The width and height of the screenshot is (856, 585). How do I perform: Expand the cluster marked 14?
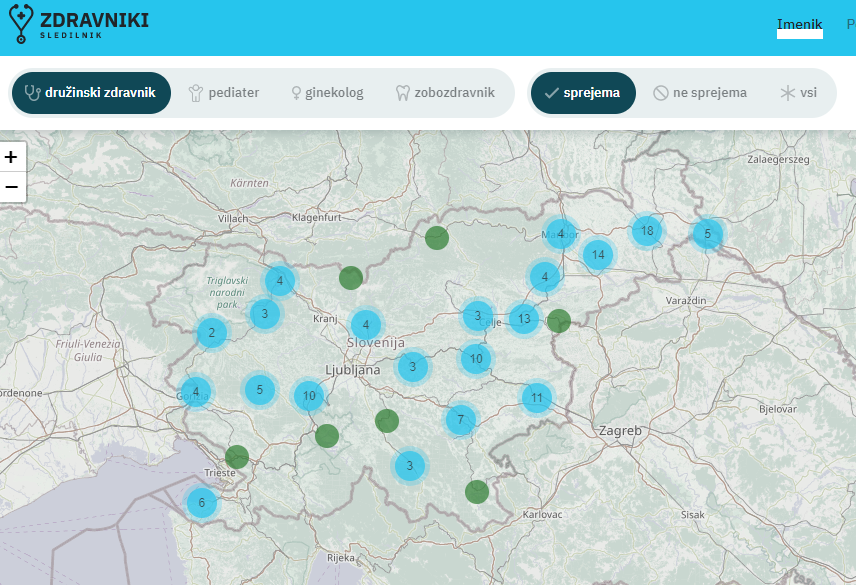pyautogui.click(x=598, y=255)
